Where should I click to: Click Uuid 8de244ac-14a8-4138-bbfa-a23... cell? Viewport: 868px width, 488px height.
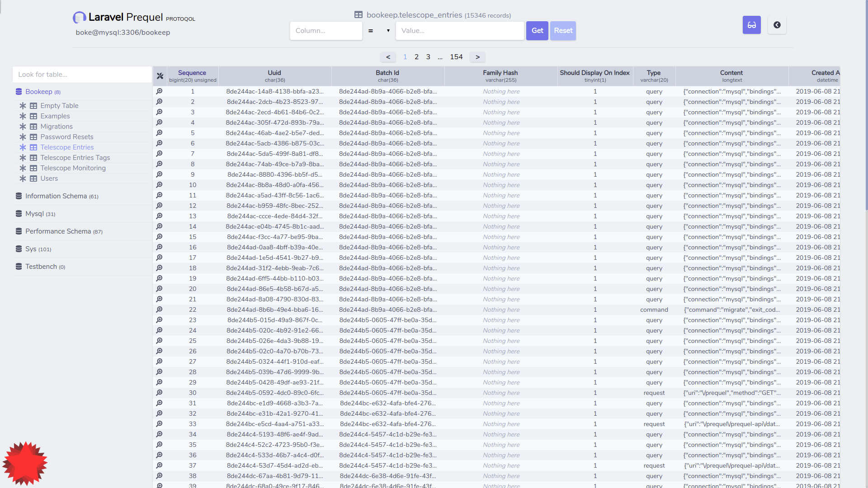tap(275, 91)
